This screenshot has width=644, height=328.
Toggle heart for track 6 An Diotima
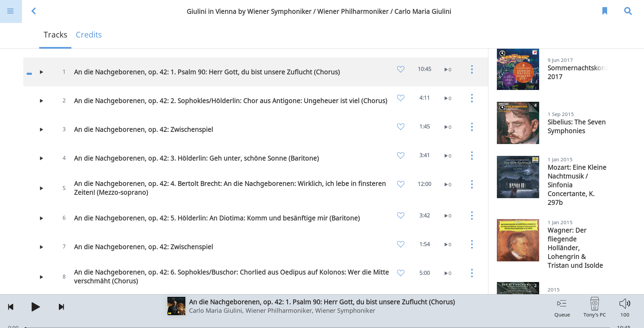(x=400, y=216)
